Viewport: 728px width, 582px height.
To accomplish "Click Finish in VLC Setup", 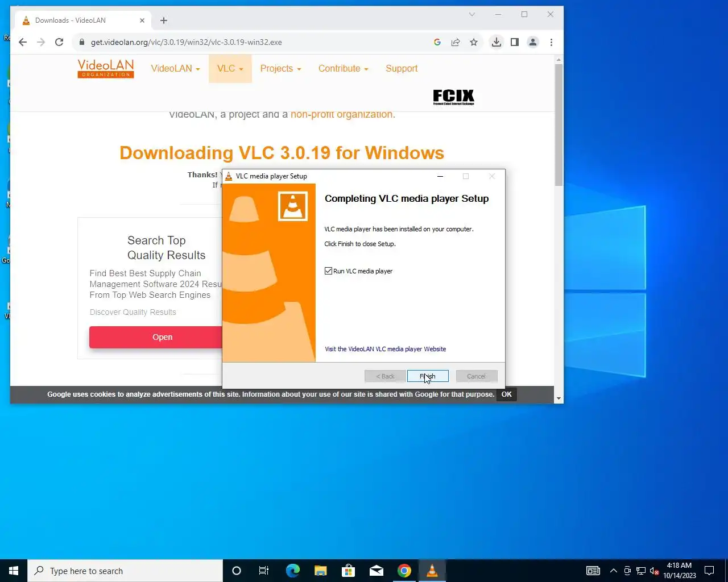I will [428, 376].
